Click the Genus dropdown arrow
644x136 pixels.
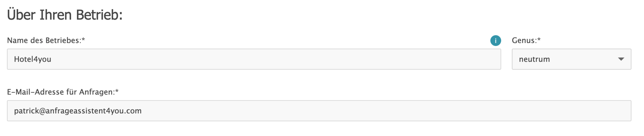621,59
